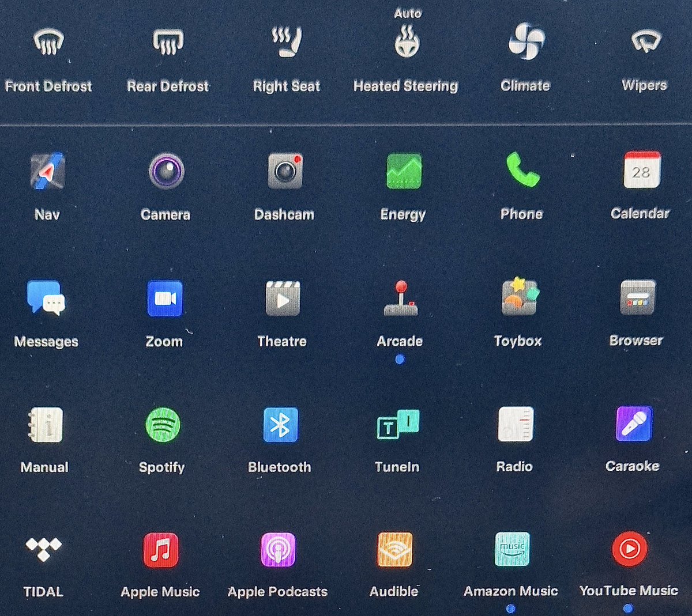Screen dimensions: 692x616
Task: Turn on Front Defrost
Action: (x=48, y=43)
